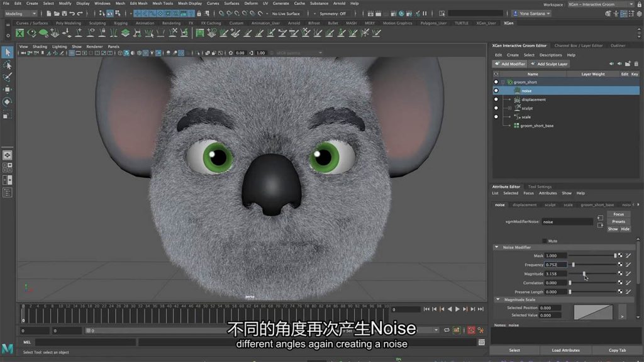Open the Script Editor icon

coord(481,343)
